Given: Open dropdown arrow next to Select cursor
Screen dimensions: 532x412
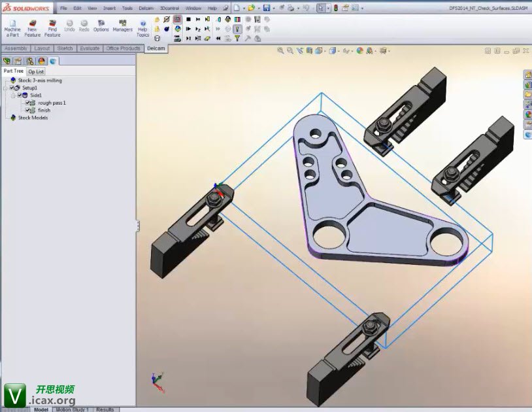Looking at the screenshot, I should (328, 8).
